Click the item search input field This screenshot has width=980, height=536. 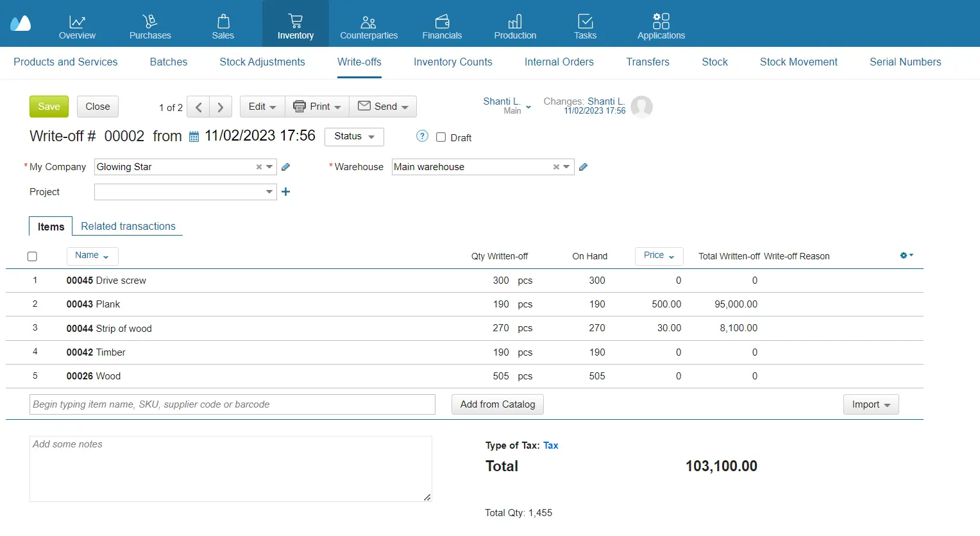(x=232, y=404)
